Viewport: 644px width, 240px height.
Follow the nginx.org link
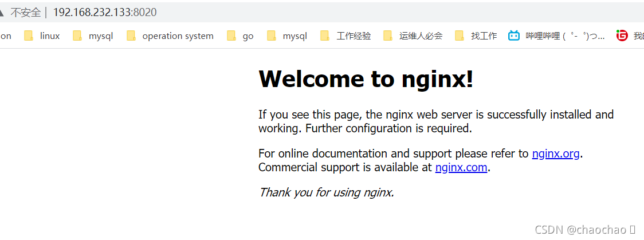[556, 154]
